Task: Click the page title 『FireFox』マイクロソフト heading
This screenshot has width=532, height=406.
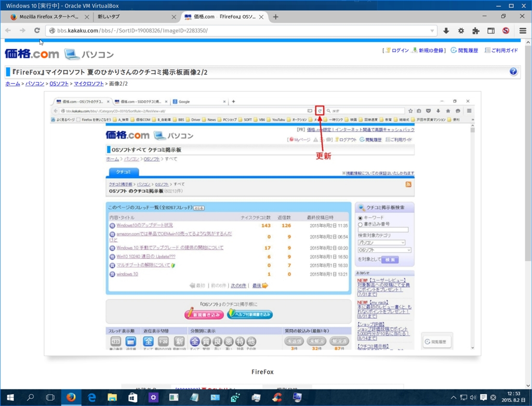Action: coord(110,72)
